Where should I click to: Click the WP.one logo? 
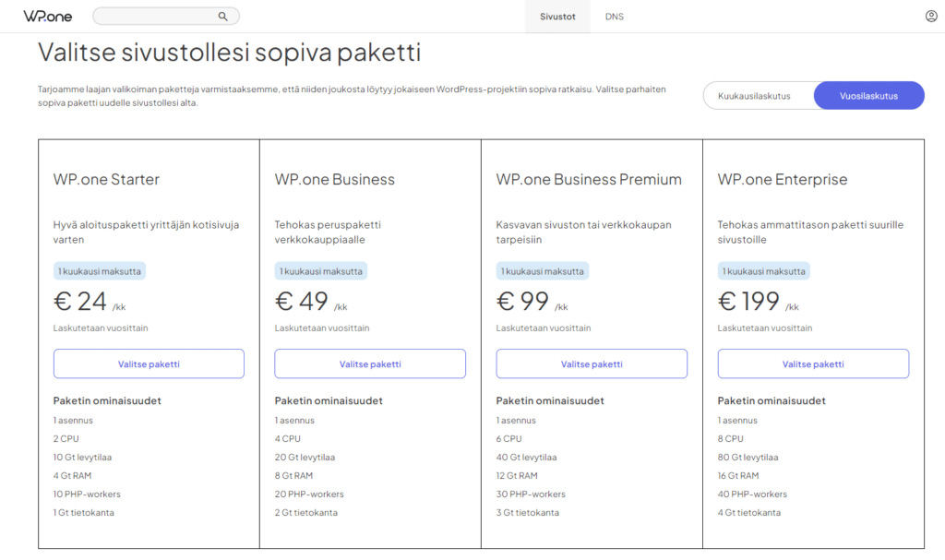click(x=47, y=17)
